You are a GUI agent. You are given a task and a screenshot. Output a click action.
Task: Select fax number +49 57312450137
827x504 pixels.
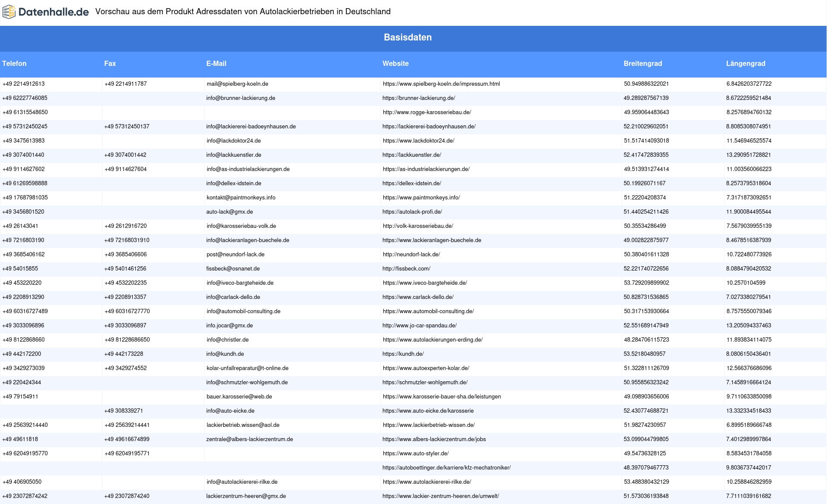tap(127, 127)
